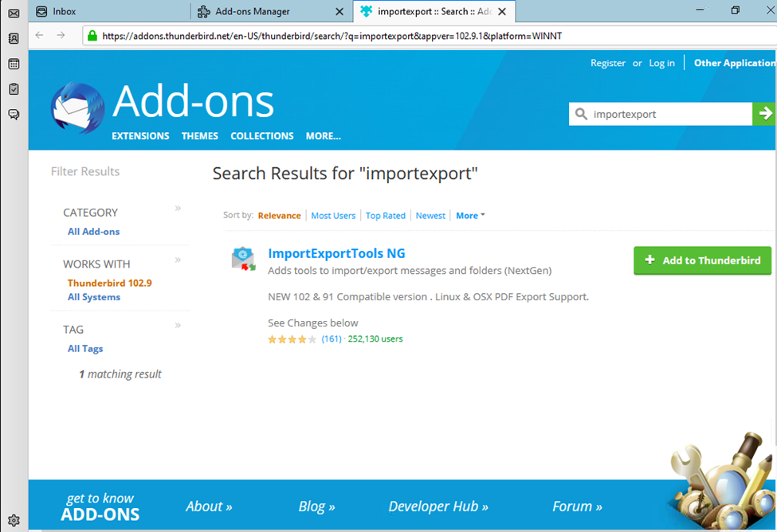Click the '1 matching result' text
777x532 pixels.
[x=120, y=374]
